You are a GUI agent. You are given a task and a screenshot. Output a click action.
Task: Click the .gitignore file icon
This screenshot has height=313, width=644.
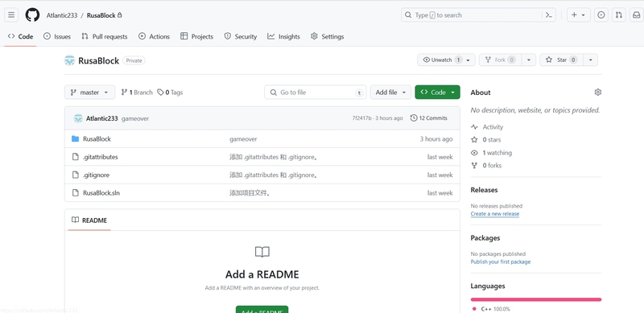(75, 175)
